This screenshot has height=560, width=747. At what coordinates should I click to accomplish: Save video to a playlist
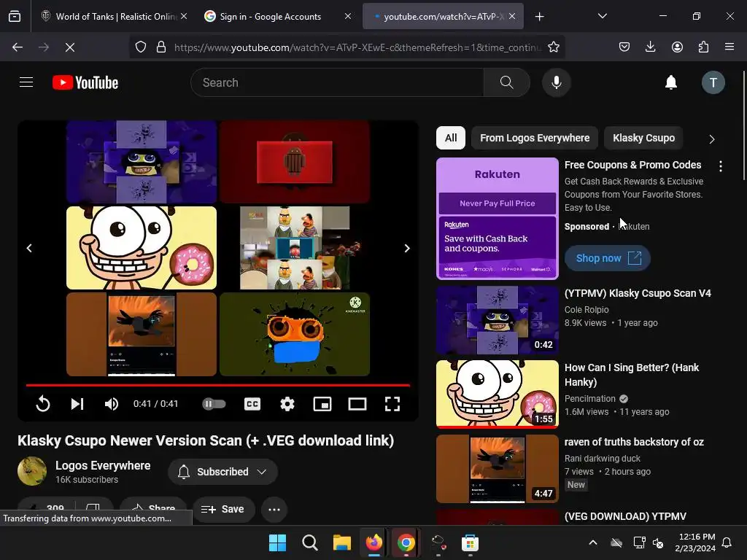click(x=223, y=509)
